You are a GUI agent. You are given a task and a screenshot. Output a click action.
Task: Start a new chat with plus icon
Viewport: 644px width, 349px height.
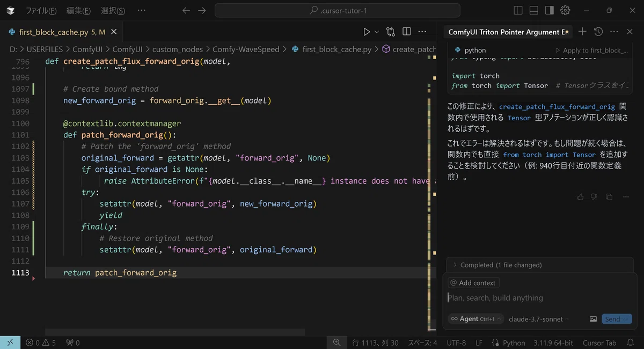(582, 32)
